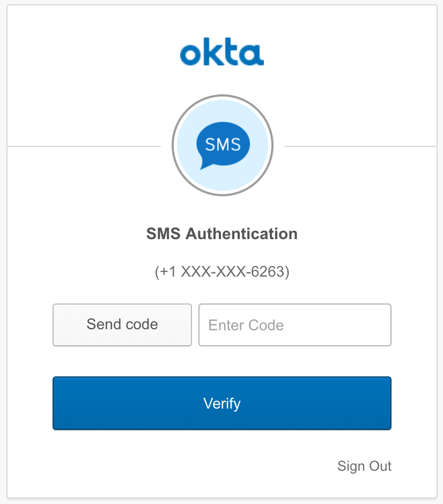Click the SMS Authentication heading
Image resolution: width=443 pixels, height=504 pixels.
[222, 234]
